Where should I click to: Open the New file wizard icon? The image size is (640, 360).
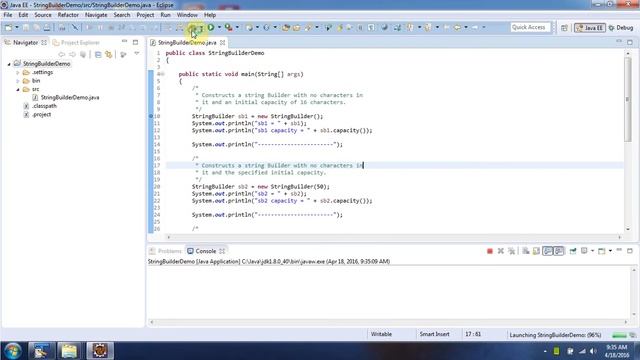8,27
